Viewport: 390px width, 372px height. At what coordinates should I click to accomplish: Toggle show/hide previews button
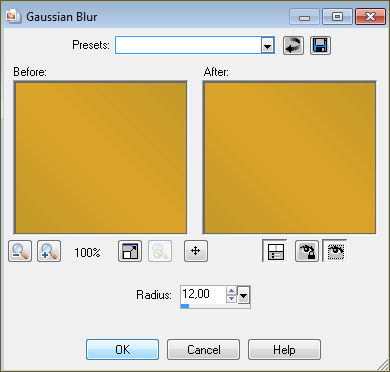[x=275, y=251]
